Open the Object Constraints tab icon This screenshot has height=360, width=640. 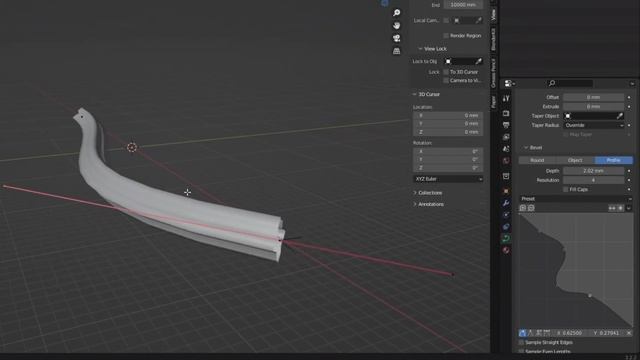506,227
